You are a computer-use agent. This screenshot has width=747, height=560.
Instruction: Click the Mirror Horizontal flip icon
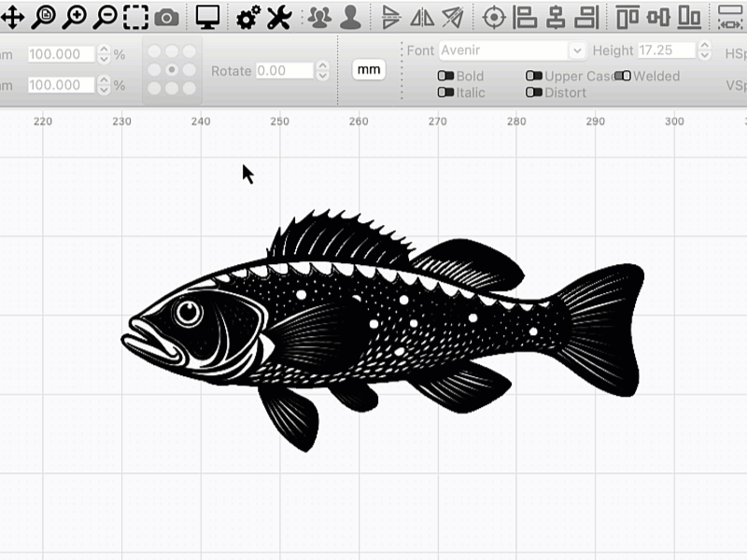pos(422,16)
